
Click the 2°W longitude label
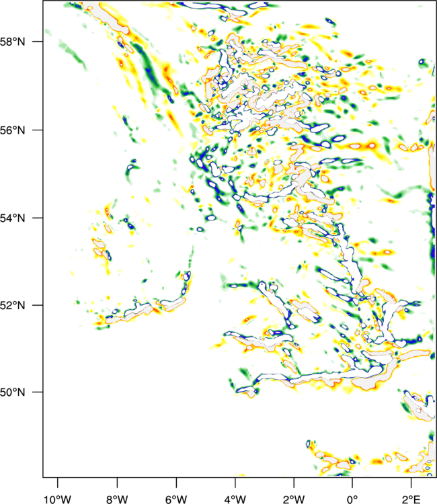pos(294,499)
